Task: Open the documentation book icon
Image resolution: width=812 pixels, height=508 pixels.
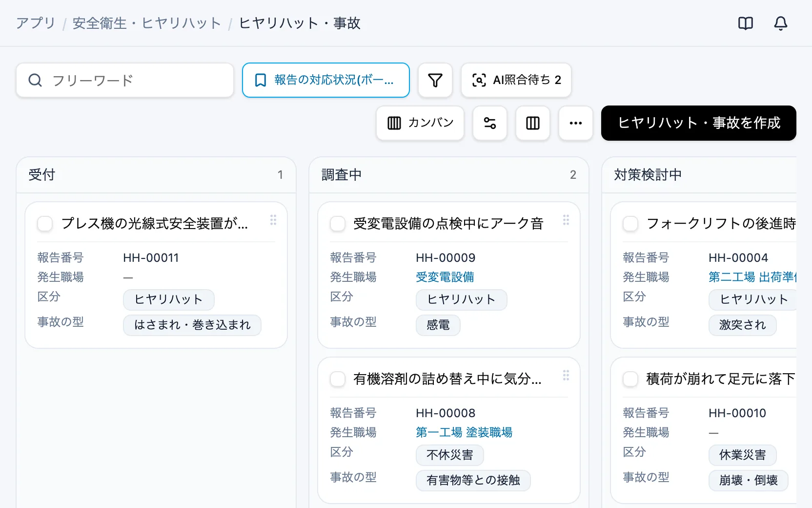Action: click(x=746, y=23)
